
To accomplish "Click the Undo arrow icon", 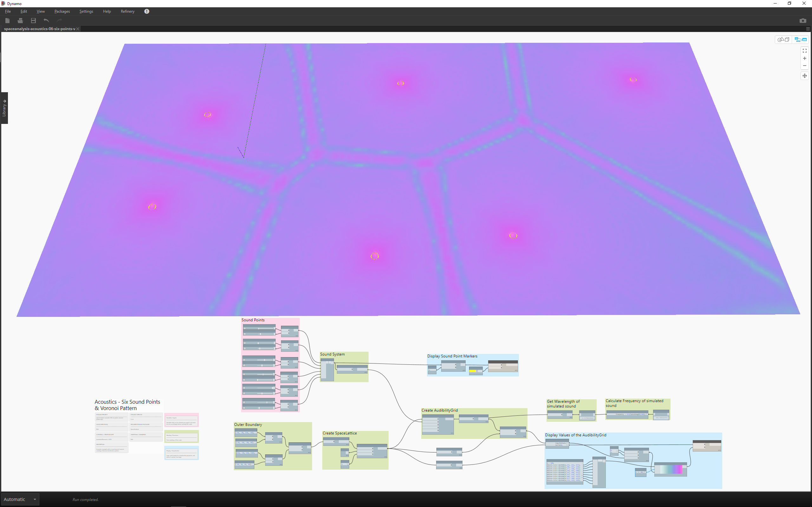I will [x=46, y=21].
